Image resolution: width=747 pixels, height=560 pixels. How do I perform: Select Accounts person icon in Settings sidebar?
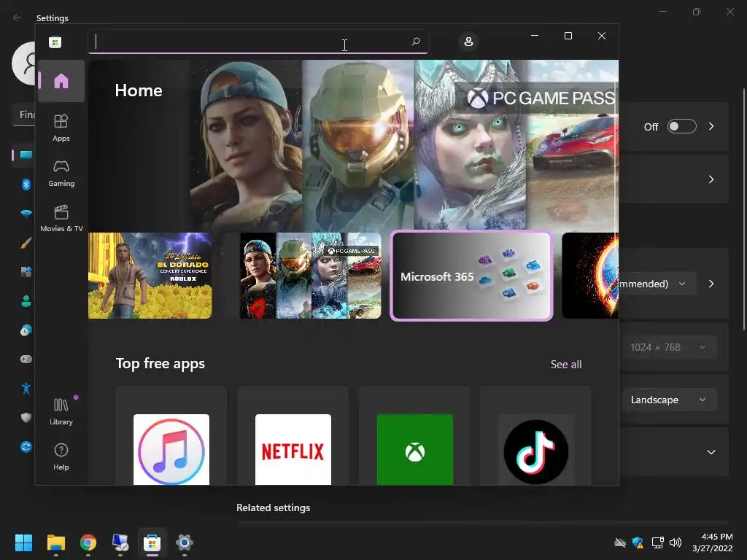[x=26, y=301]
